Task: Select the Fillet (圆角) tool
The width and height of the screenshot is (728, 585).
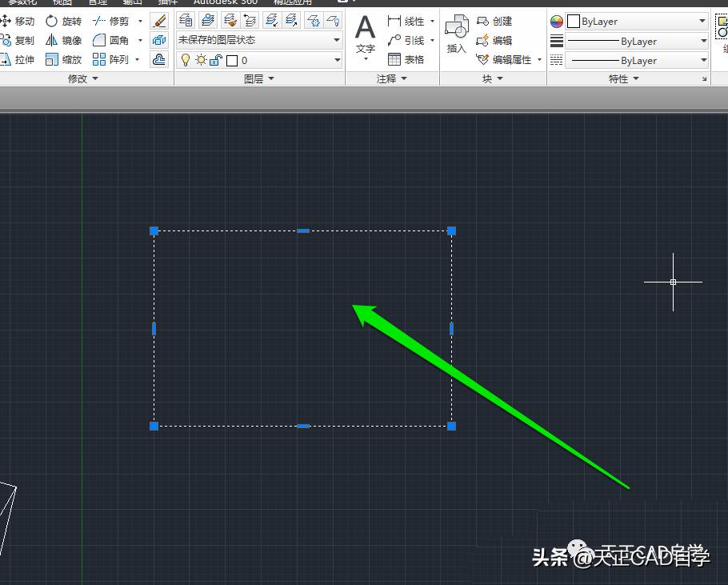Action: [110, 40]
